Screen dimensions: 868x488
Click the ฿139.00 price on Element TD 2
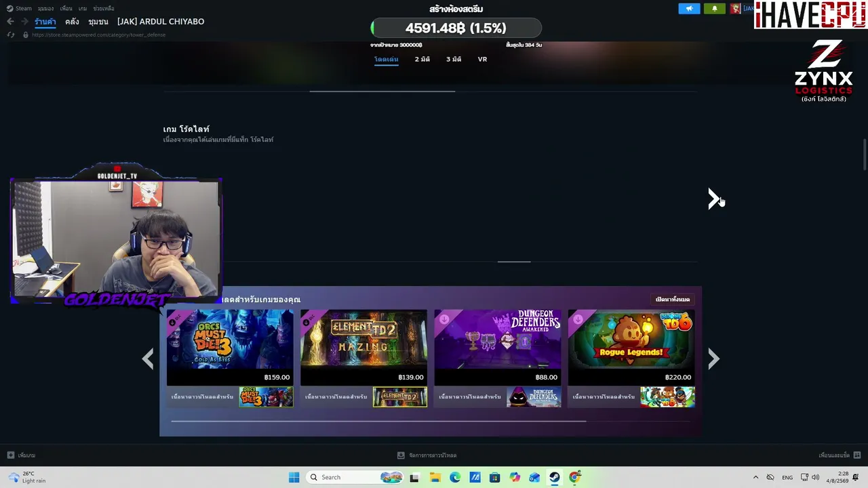tap(411, 377)
